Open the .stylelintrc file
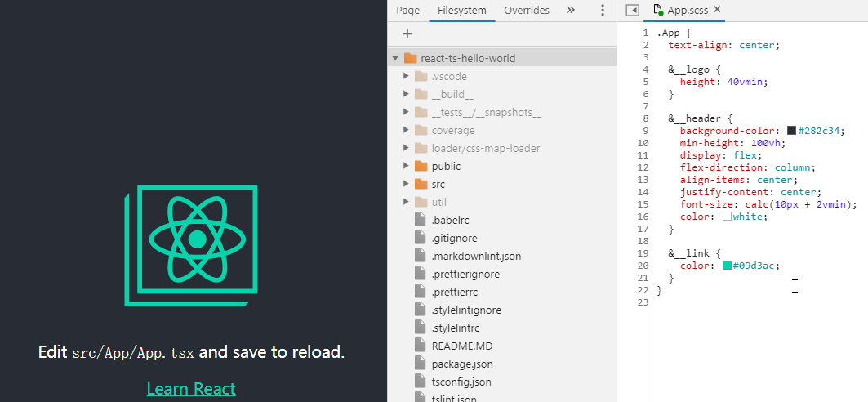This screenshot has height=402, width=868. [456, 328]
